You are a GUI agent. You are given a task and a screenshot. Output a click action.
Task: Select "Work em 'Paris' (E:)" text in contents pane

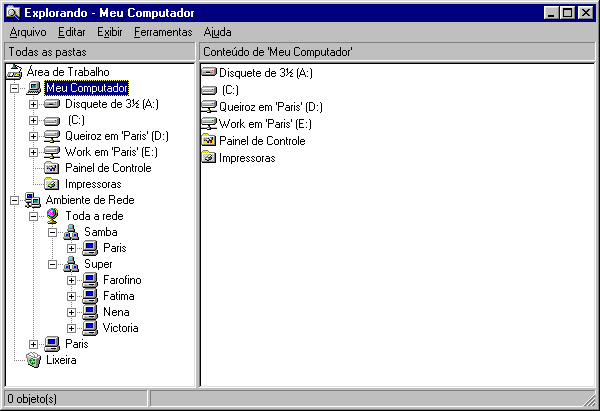[x=265, y=124]
